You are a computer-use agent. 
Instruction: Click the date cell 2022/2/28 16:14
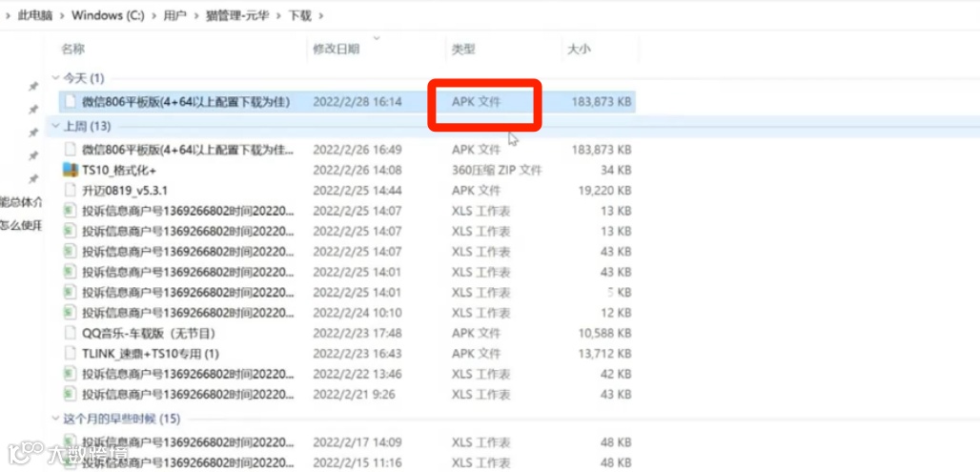357,101
